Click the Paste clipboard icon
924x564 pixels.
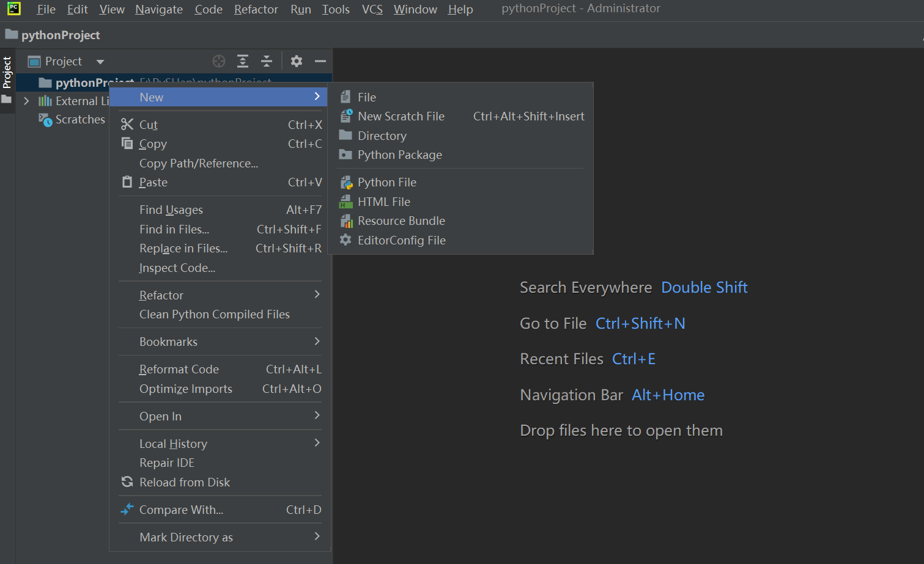[127, 181]
